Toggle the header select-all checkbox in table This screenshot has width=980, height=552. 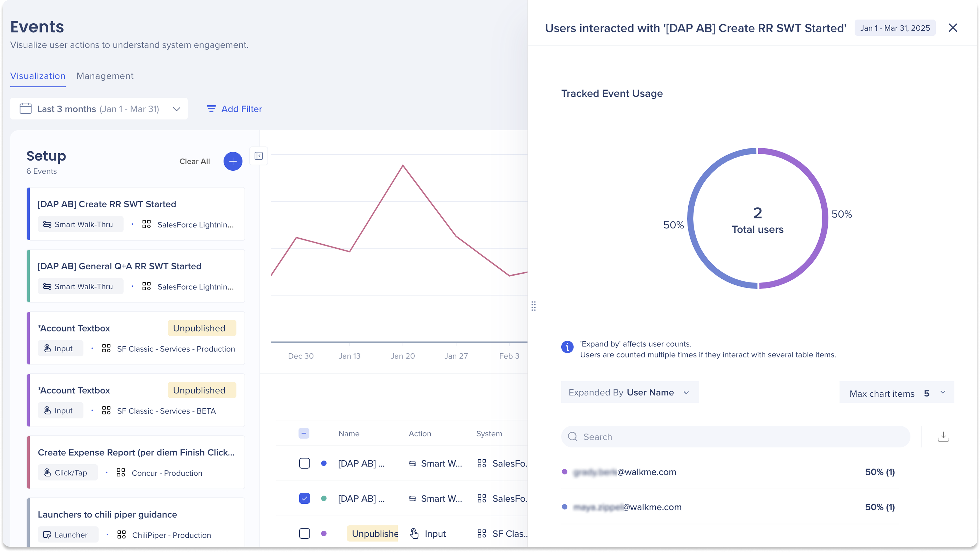point(304,433)
